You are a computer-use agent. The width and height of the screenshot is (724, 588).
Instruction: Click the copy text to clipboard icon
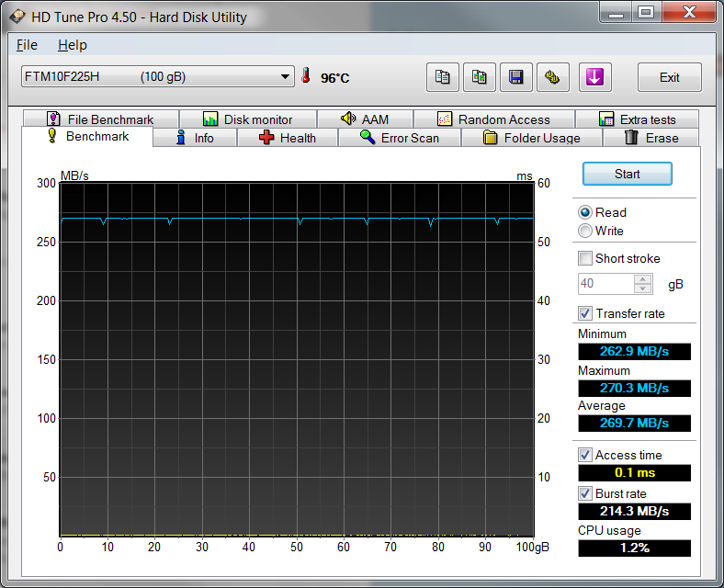coord(442,77)
